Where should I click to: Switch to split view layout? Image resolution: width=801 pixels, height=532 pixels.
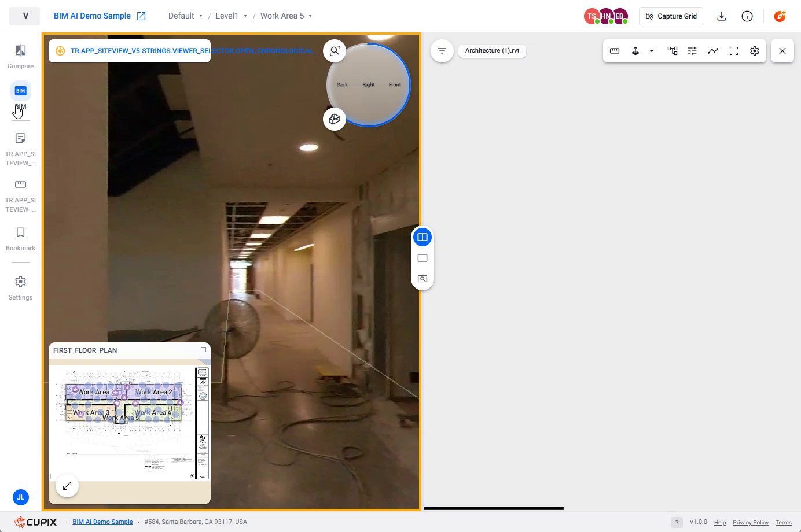pyautogui.click(x=422, y=237)
